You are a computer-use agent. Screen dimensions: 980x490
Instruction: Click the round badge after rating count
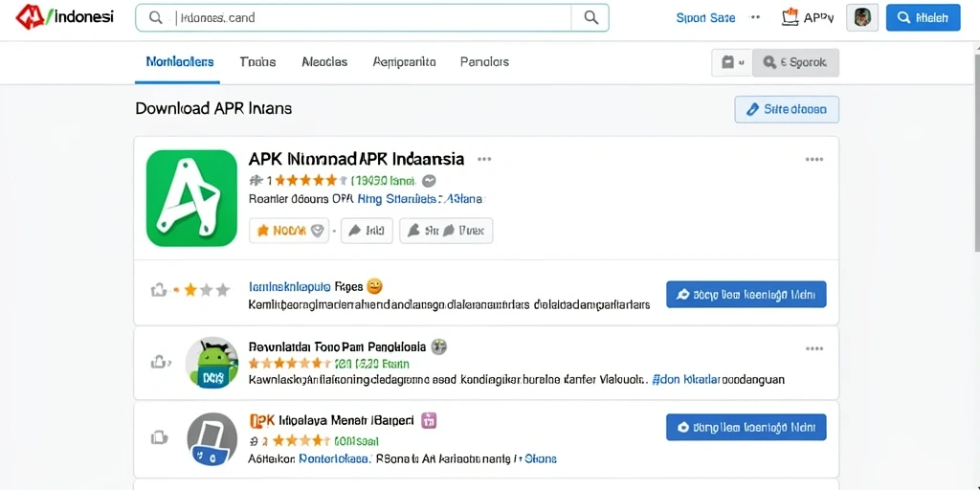(429, 181)
